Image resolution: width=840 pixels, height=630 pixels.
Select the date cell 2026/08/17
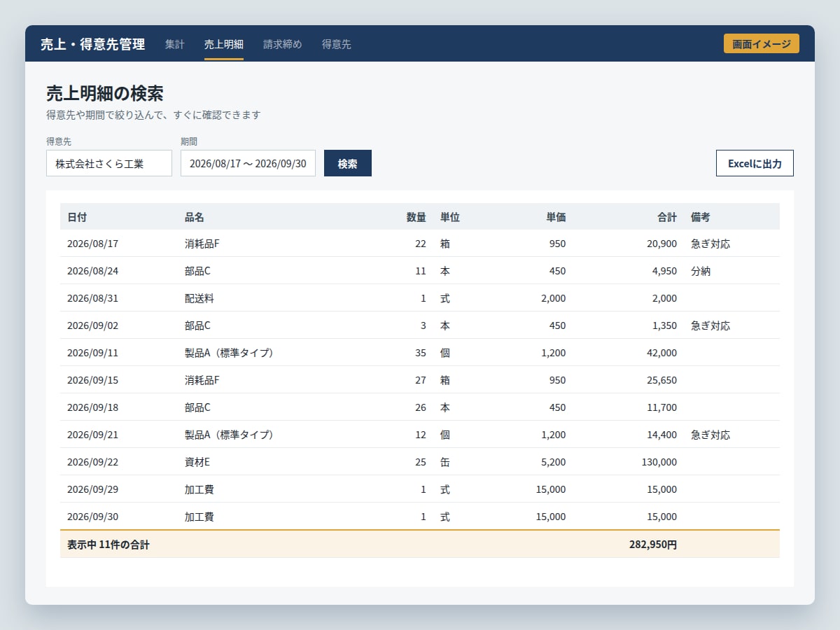coord(93,244)
